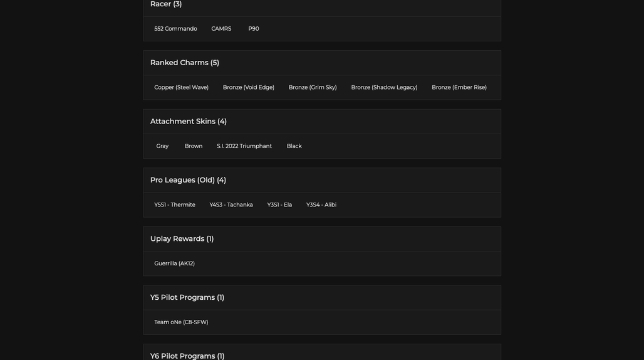Select the Black attachment skin
This screenshot has width=644, height=360.
coord(294,146)
